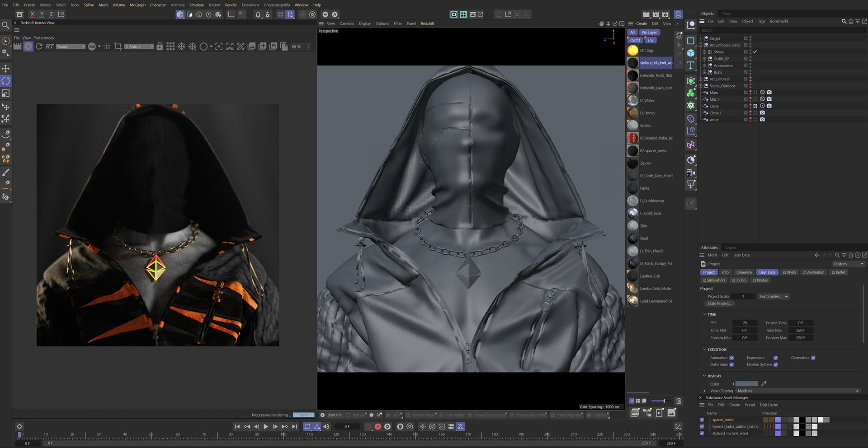Open the View Clipping Medium dropdown

(797, 391)
